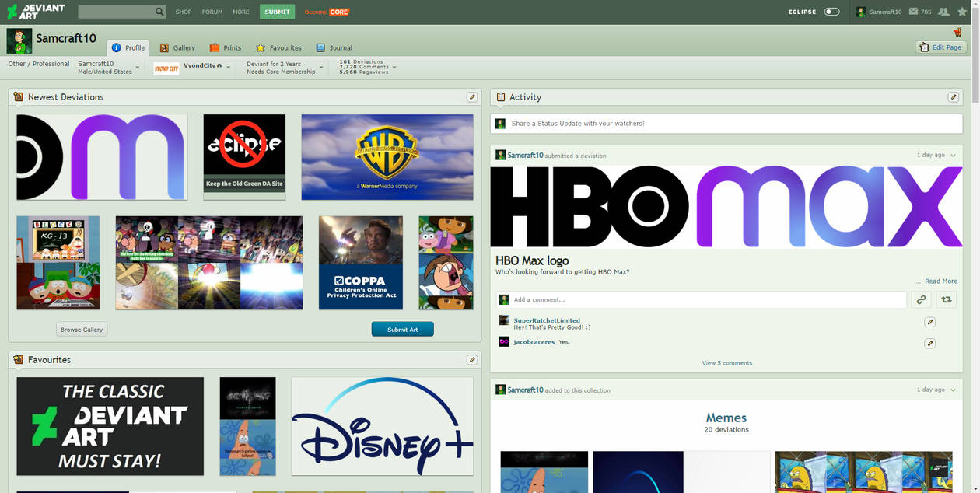The height and width of the screenshot is (493, 980).
Task: Open the friends/watch icon in header
Action: 944,12
